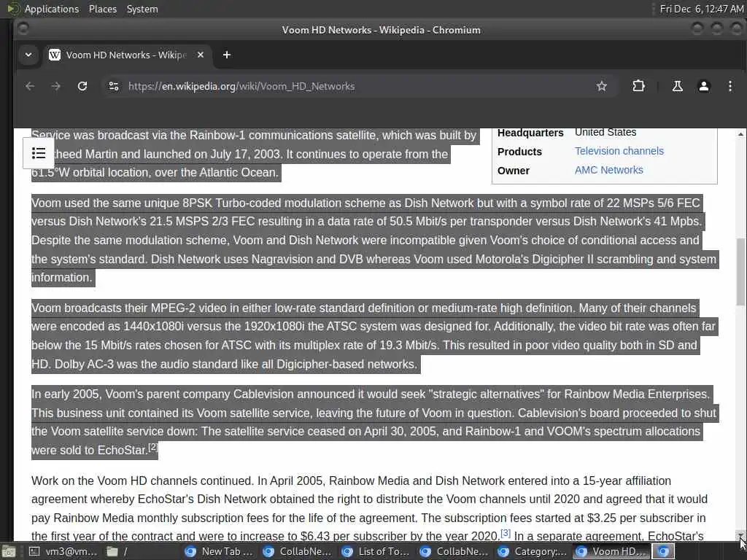The width and height of the screenshot is (747, 560).
Task: Click the page vertical scrollbar thumb
Action: [x=740, y=271]
